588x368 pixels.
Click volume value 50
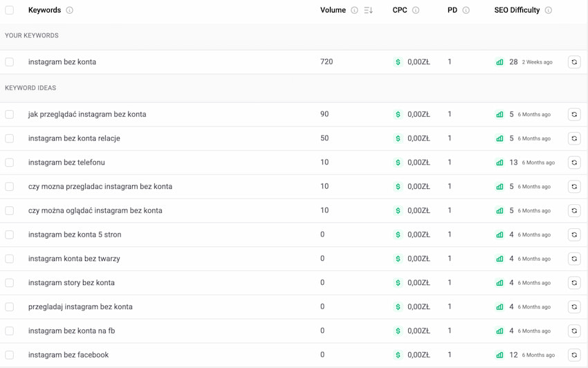[x=324, y=138]
